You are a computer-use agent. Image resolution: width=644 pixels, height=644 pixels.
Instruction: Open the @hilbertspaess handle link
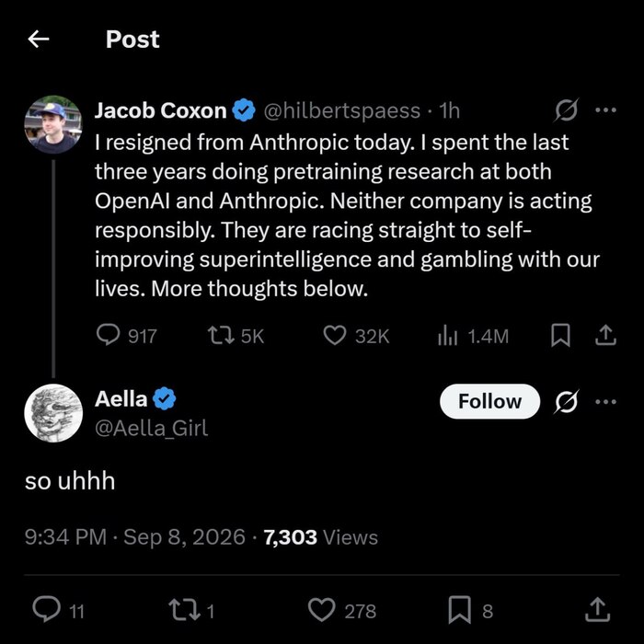coord(341,111)
